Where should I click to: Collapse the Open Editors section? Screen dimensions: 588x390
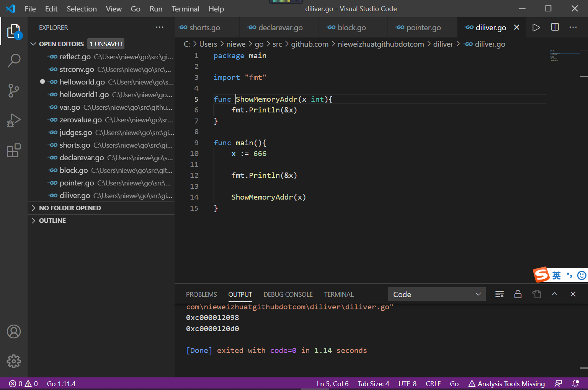coord(101,44)
